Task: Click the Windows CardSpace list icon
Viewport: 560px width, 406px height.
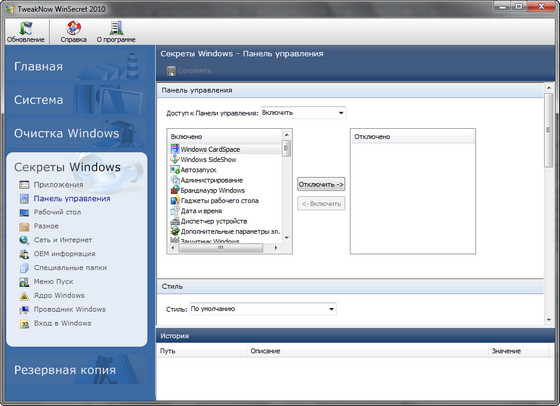Action: (x=175, y=149)
